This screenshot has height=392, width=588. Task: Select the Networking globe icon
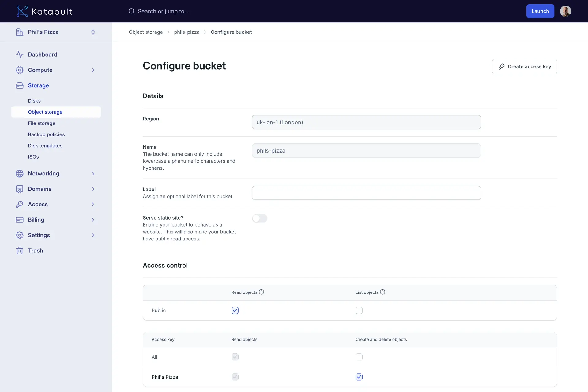tap(19, 173)
